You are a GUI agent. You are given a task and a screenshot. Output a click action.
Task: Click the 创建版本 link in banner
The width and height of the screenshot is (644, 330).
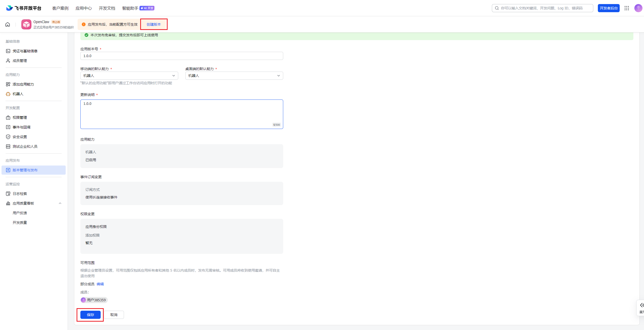coord(154,24)
